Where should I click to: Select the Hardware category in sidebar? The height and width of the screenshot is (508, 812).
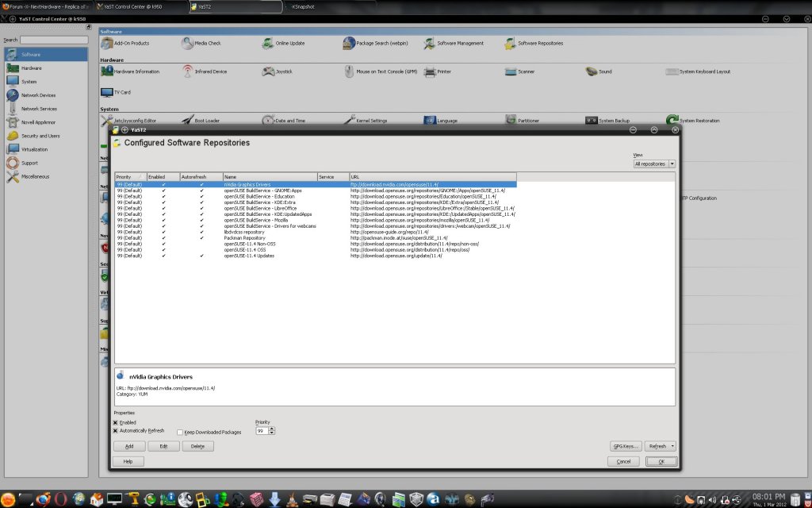pos(45,68)
